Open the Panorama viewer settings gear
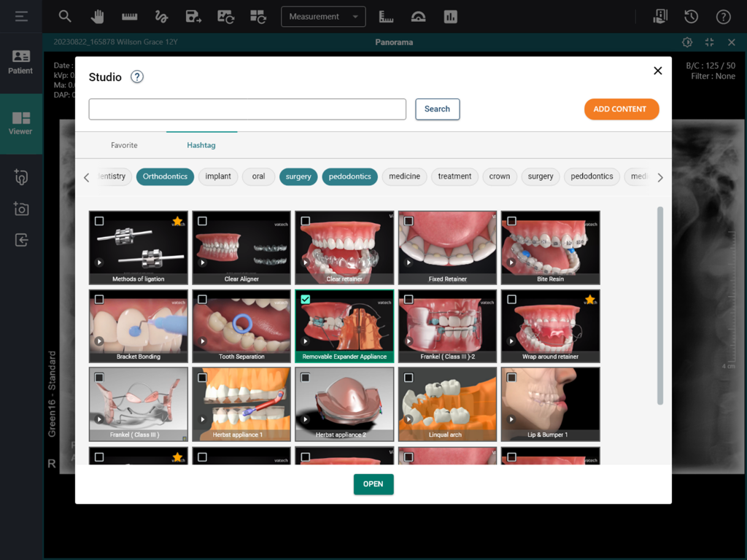 coord(686,42)
